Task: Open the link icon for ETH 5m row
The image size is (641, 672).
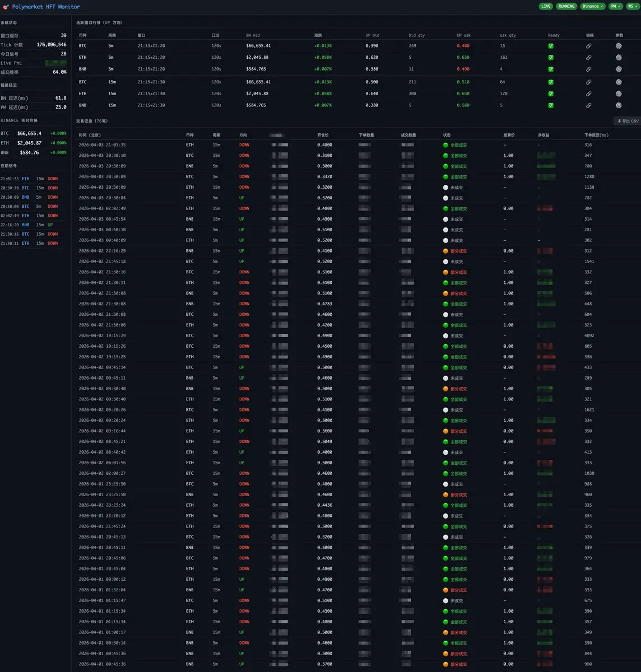Action: (x=588, y=57)
